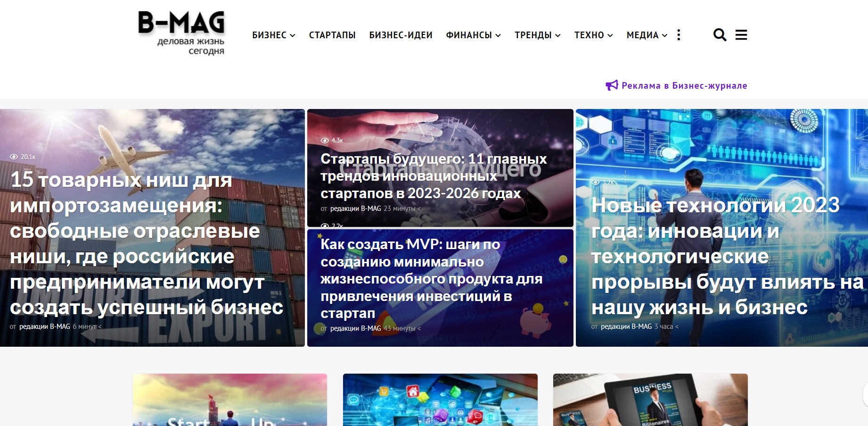Open the Реклама в Бизнес-журнале link

pos(684,85)
